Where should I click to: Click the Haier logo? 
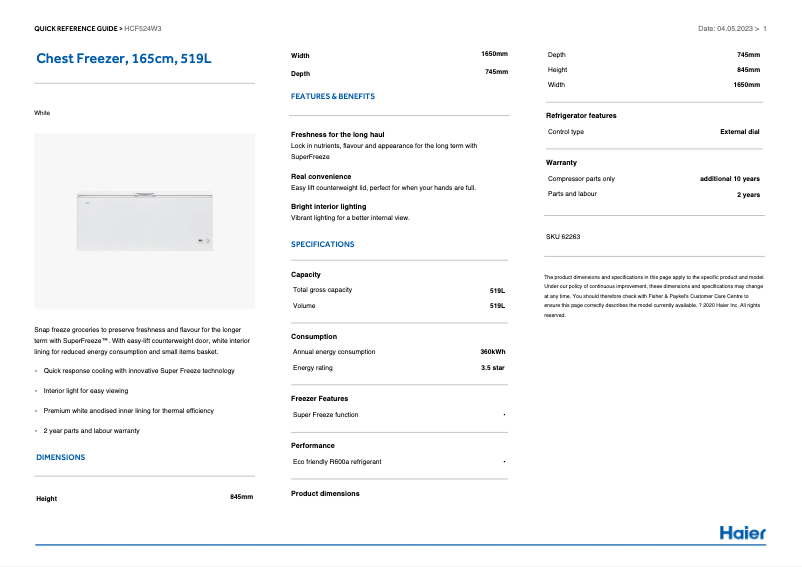tap(742, 532)
